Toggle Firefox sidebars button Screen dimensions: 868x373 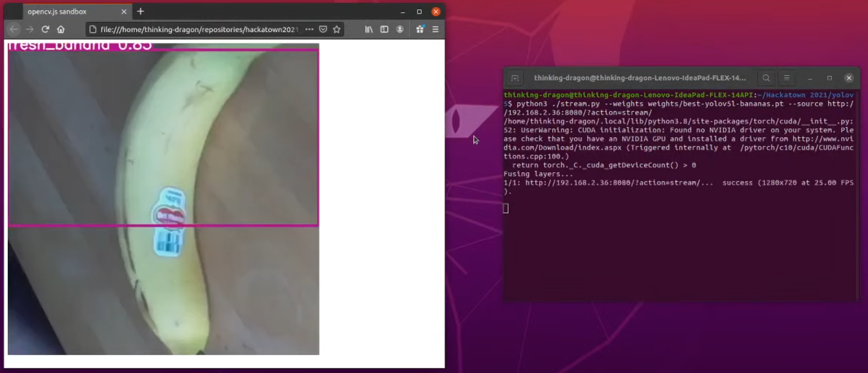click(x=384, y=29)
